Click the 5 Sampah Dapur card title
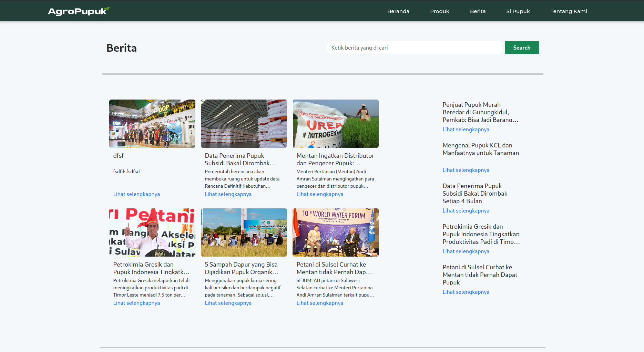Viewport: 644px width, 352px height. click(242, 268)
